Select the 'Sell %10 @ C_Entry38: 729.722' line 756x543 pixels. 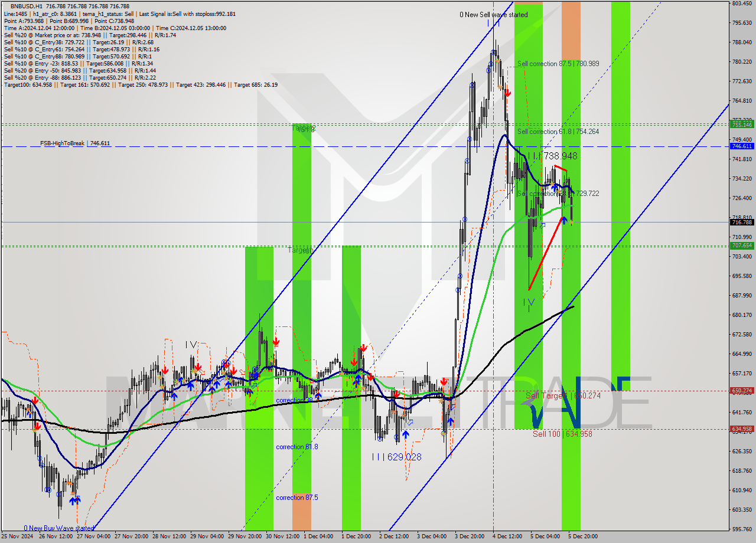coord(79,42)
